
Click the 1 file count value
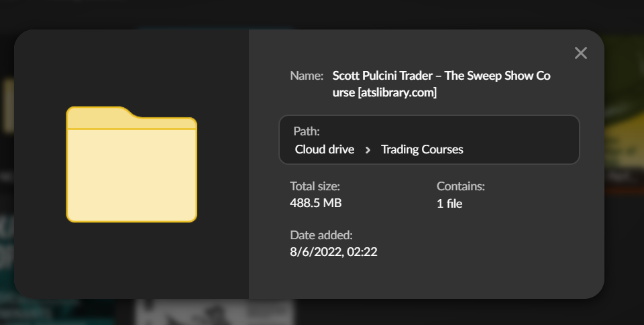click(x=449, y=203)
